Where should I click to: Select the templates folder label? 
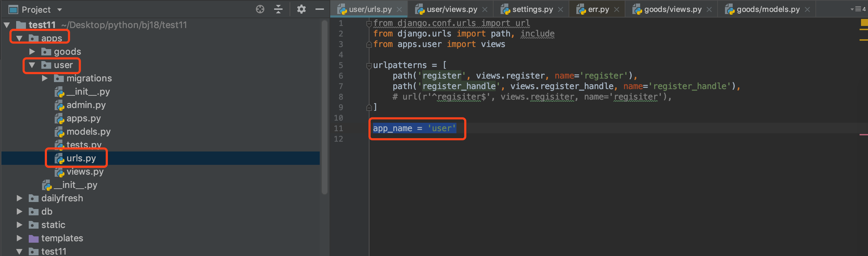(62, 238)
